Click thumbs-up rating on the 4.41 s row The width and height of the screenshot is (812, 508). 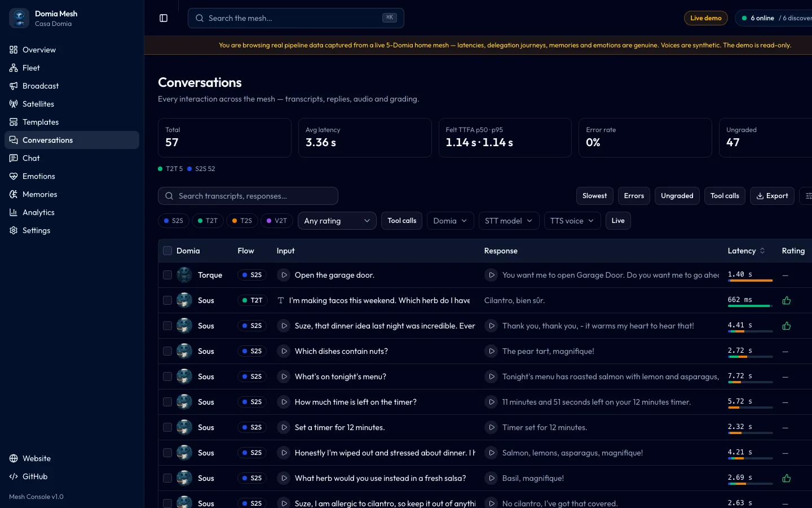tap(787, 326)
